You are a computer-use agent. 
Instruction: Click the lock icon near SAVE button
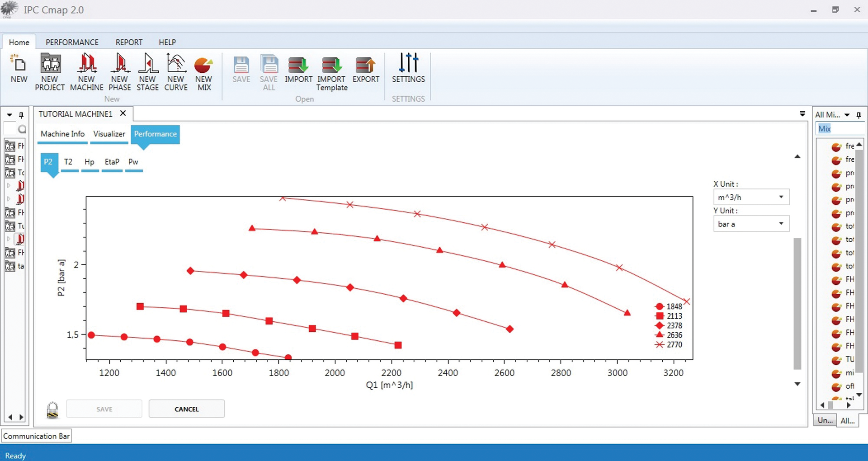[x=52, y=409]
